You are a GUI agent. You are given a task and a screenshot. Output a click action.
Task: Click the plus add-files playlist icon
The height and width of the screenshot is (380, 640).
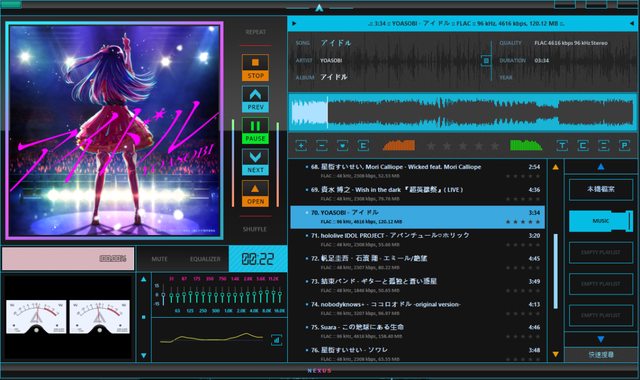point(301,145)
